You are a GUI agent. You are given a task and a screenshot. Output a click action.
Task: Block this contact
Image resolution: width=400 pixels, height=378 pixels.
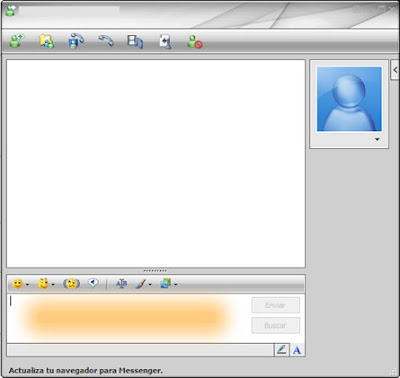pyautogui.click(x=195, y=42)
